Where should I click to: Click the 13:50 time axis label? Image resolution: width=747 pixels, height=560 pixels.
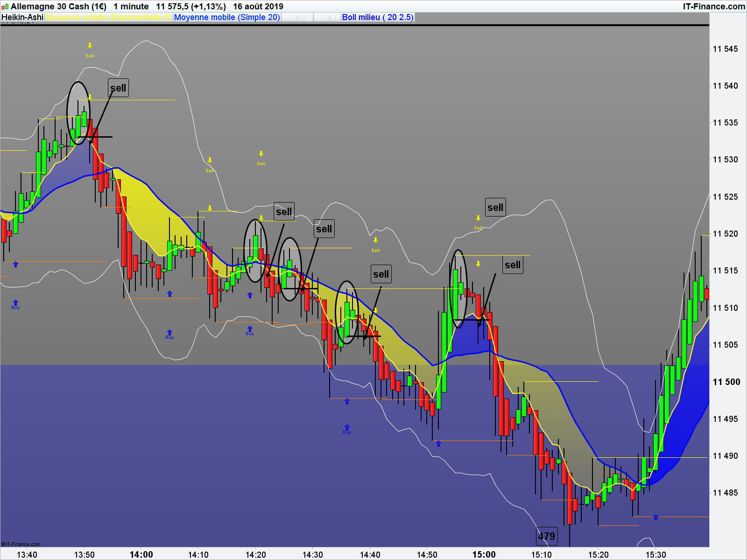pyautogui.click(x=85, y=554)
